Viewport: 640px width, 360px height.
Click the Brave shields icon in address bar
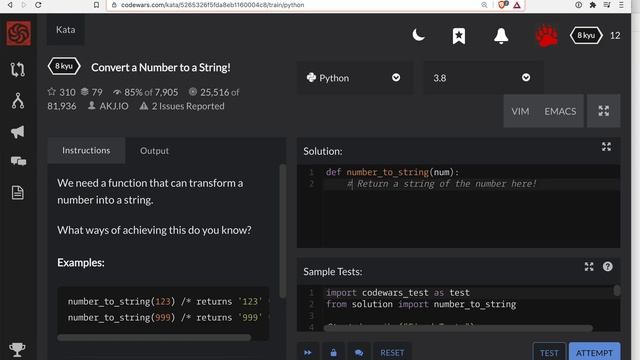pyautogui.click(x=502, y=5)
